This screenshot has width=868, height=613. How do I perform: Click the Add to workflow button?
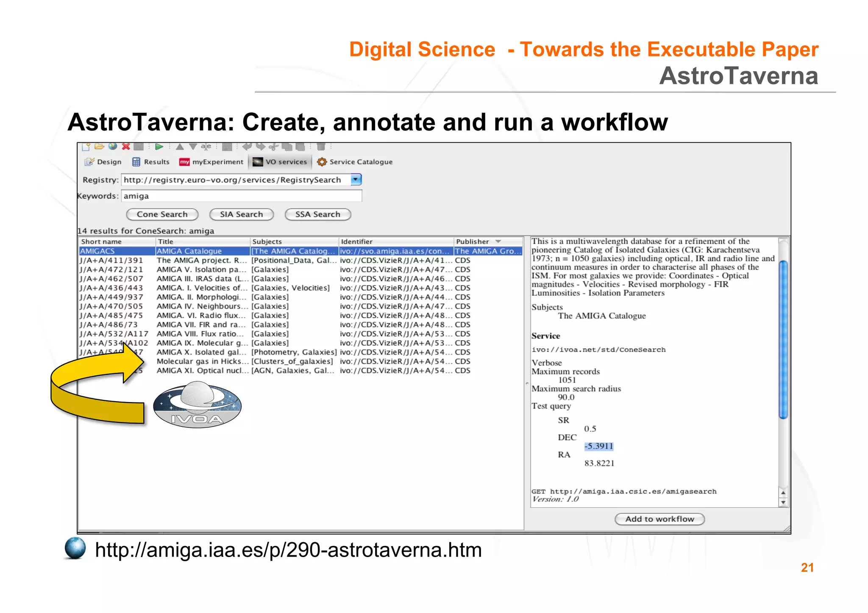[x=659, y=519]
